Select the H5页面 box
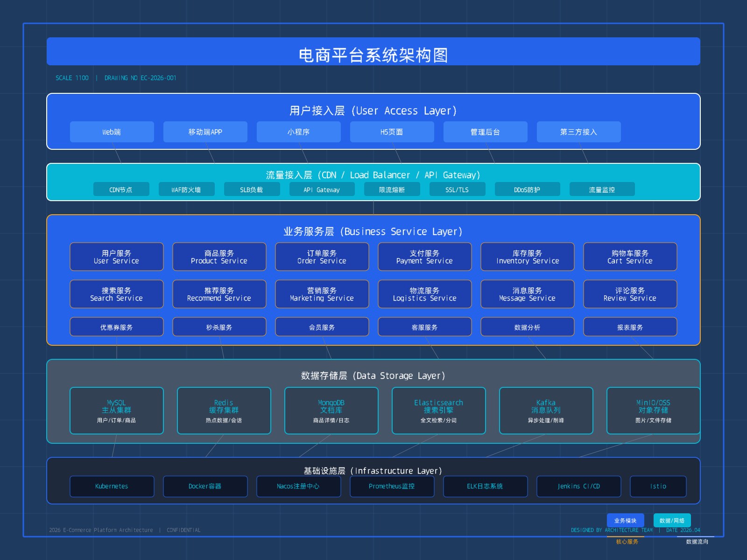747x560 pixels. coord(392,132)
